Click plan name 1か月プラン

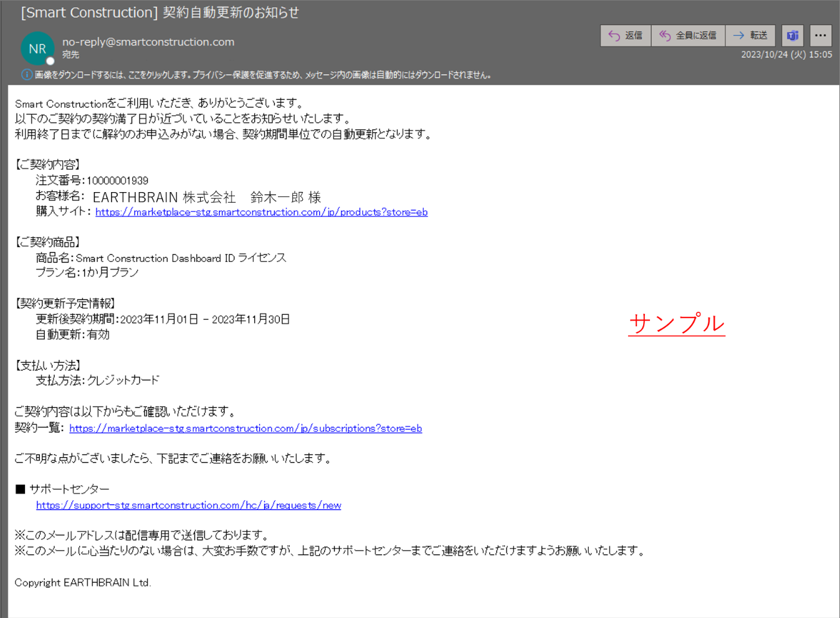(x=110, y=273)
